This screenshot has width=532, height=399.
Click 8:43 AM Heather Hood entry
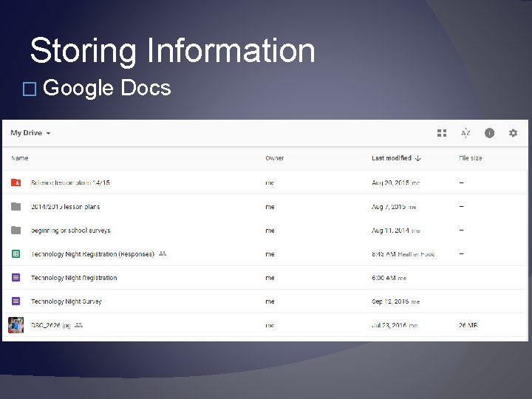[403, 254]
